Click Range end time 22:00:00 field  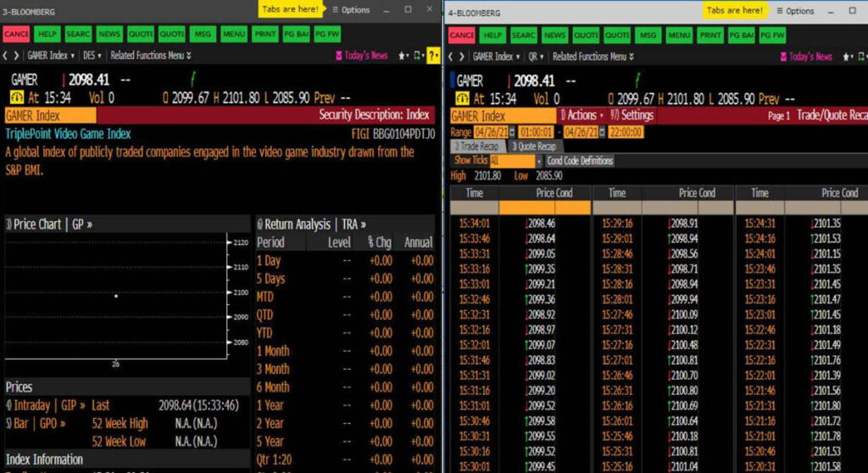click(x=626, y=132)
